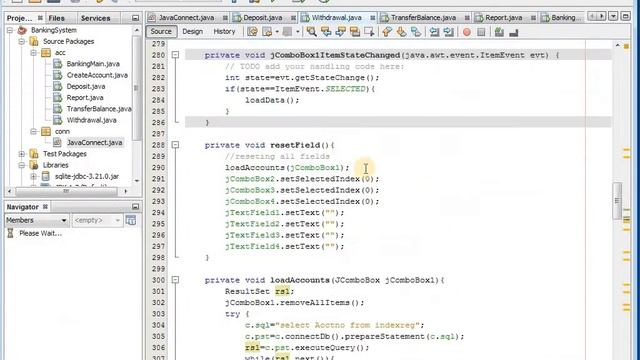Switch to Deposit.java editor tab
This screenshot has width=640, height=360.
pos(262,18)
